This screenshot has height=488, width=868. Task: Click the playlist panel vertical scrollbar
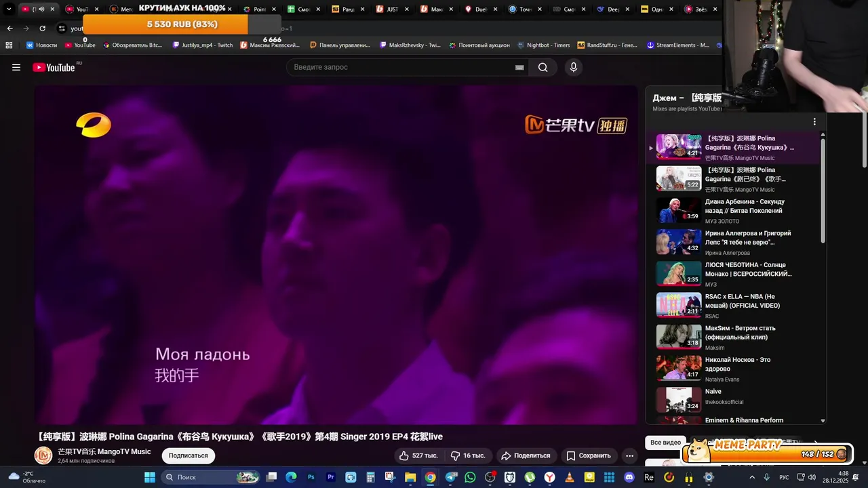[823, 190]
